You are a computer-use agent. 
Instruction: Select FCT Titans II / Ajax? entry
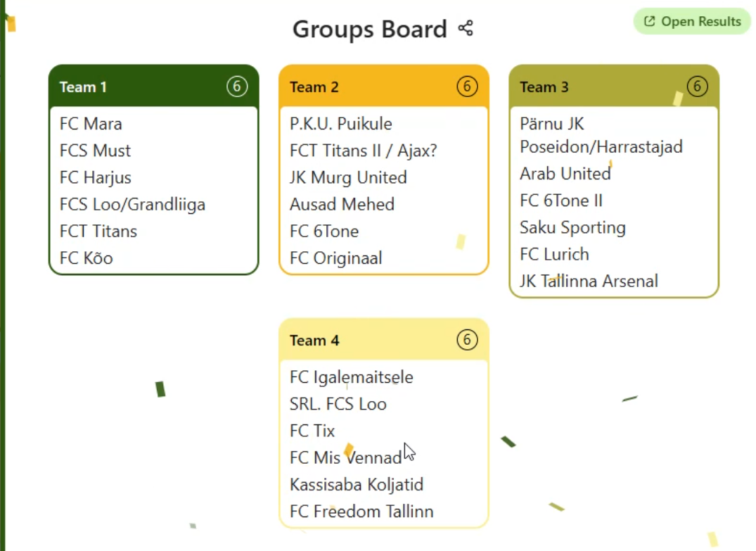click(x=364, y=151)
